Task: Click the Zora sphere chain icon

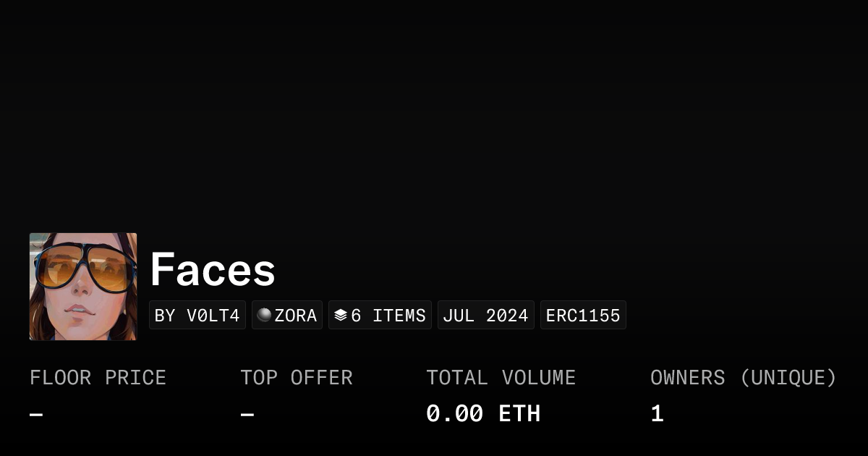Action: tap(264, 315)
